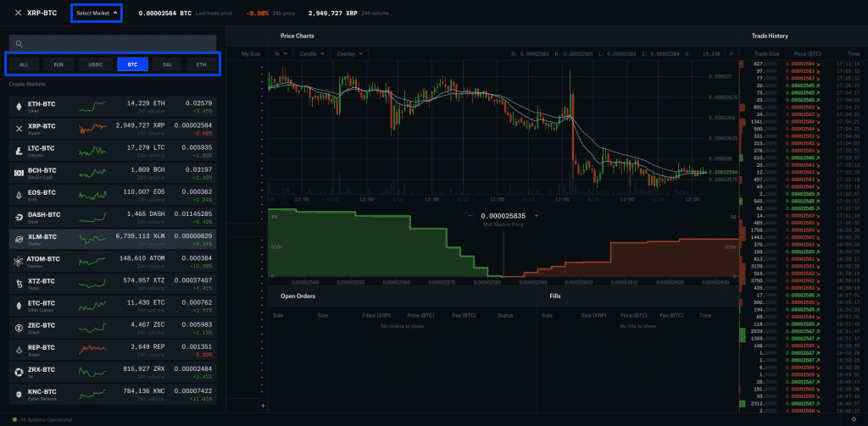The width and height of the screenshot is (868, 426).
Task: Click the KNC-BTC price 0.00007422
Action: pos(193,391)
